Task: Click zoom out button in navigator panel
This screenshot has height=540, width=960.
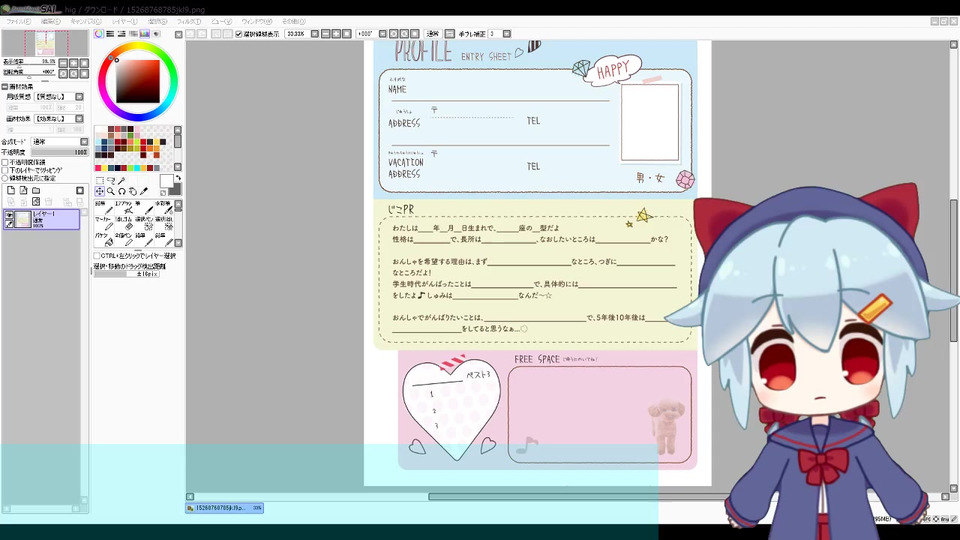Action: coord(63,63)
